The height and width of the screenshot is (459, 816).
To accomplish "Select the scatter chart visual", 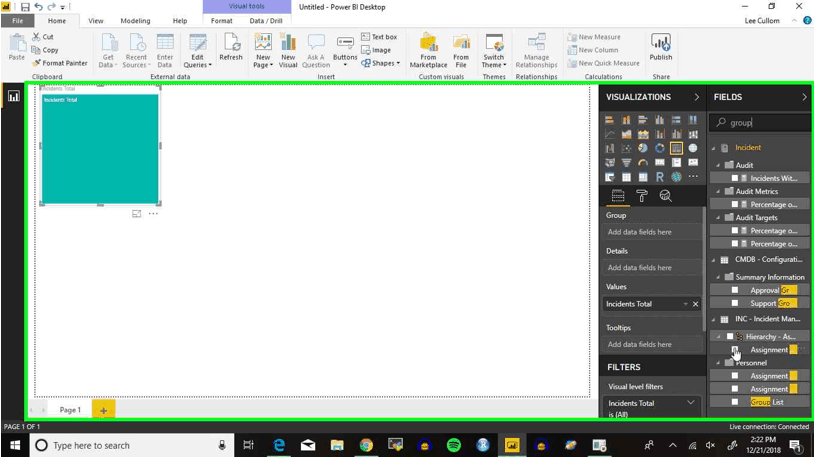I will tap(626, 148).
